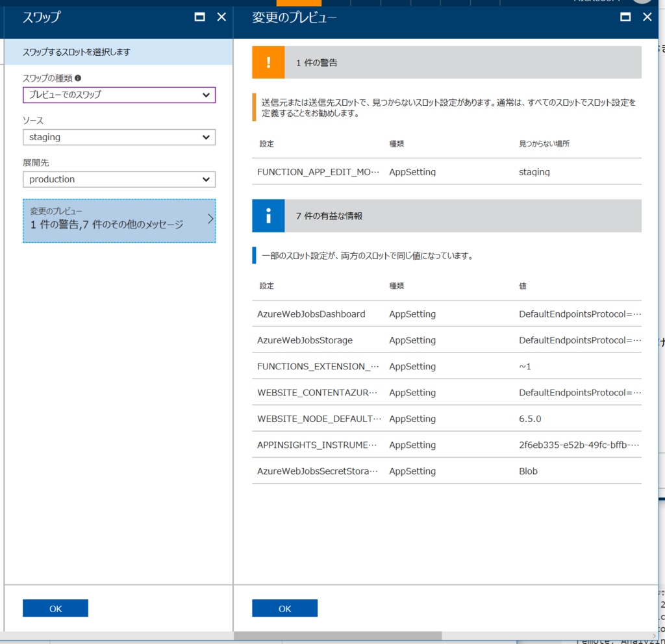
Task: Select the FUNCTIONS_EXTENSION_… row
Action: [x=447, y=366]
